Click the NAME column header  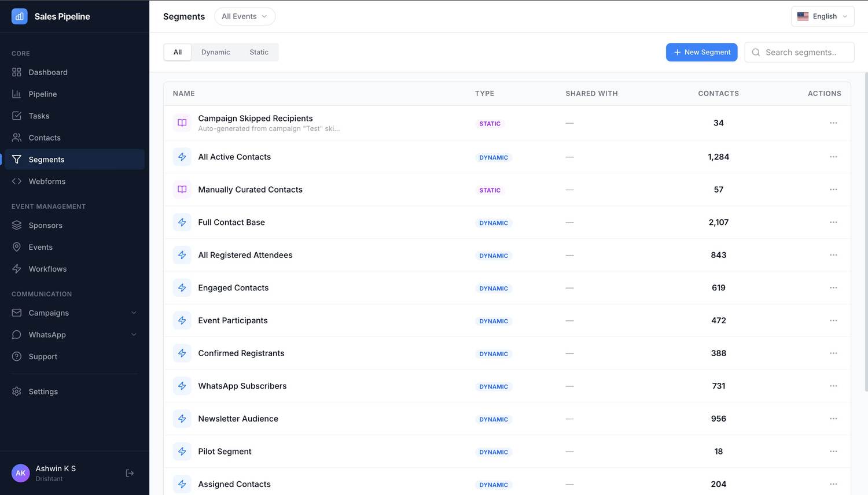184,93
